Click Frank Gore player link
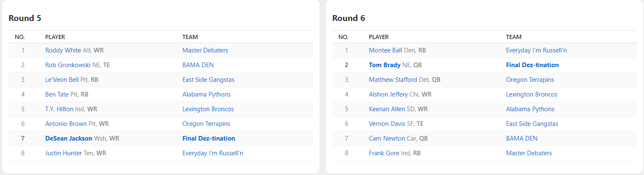 coord(384,153)
